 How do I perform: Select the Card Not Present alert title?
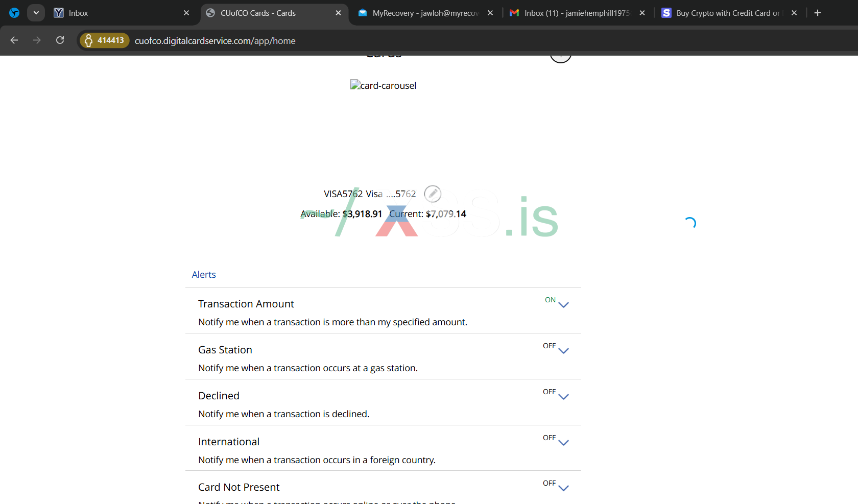[239, 487]
